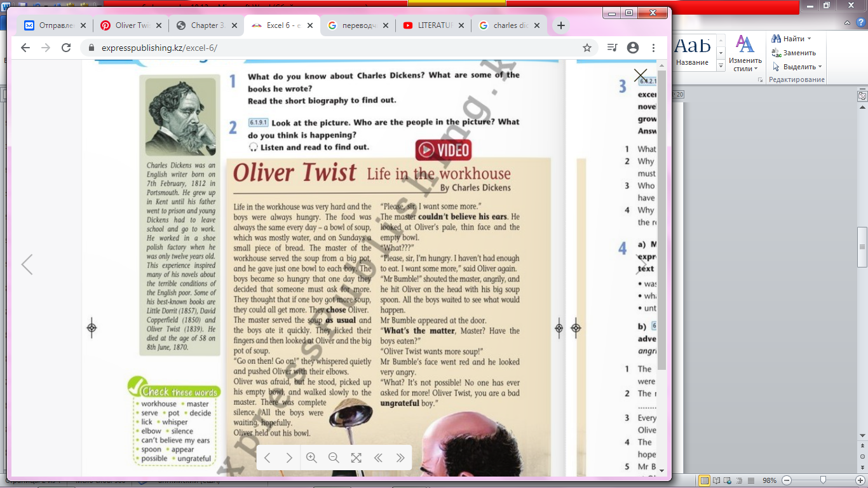This screenshot has width=868, height=488.
Task: Select Print Layout view in Word status bar
Action: click(x=704, y=480)
